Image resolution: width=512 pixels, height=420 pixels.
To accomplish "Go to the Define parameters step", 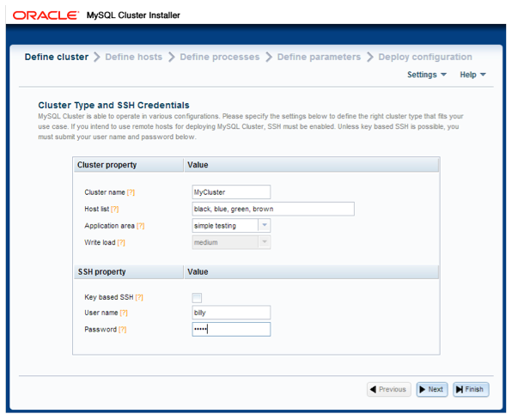I will (x=319, y=57).
